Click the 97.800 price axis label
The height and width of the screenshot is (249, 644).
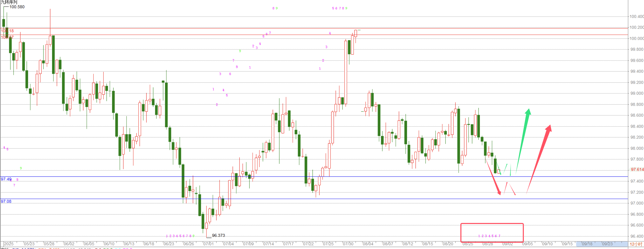click(637, 159)
